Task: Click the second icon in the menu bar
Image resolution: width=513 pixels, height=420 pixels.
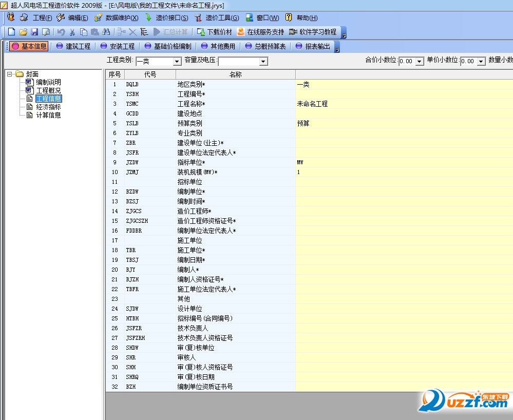Action: point(24,17)
